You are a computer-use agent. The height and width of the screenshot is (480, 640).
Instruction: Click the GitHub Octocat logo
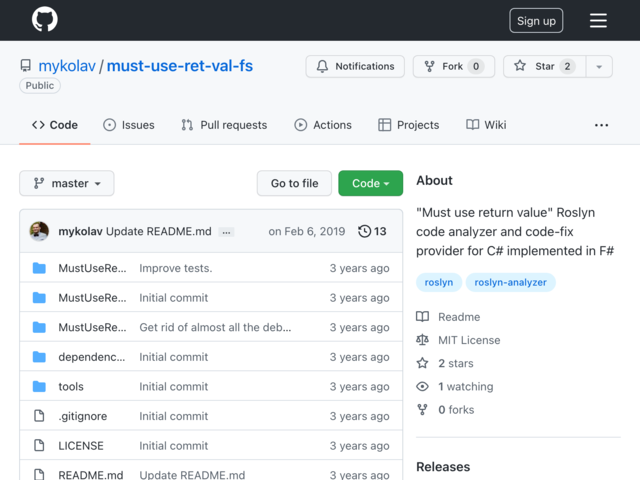(44, 20)
